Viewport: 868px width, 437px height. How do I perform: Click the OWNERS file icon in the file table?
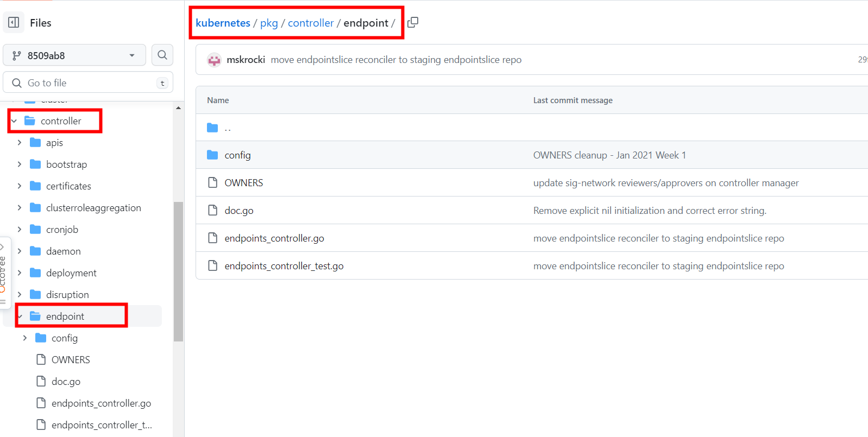pos(213,183)
